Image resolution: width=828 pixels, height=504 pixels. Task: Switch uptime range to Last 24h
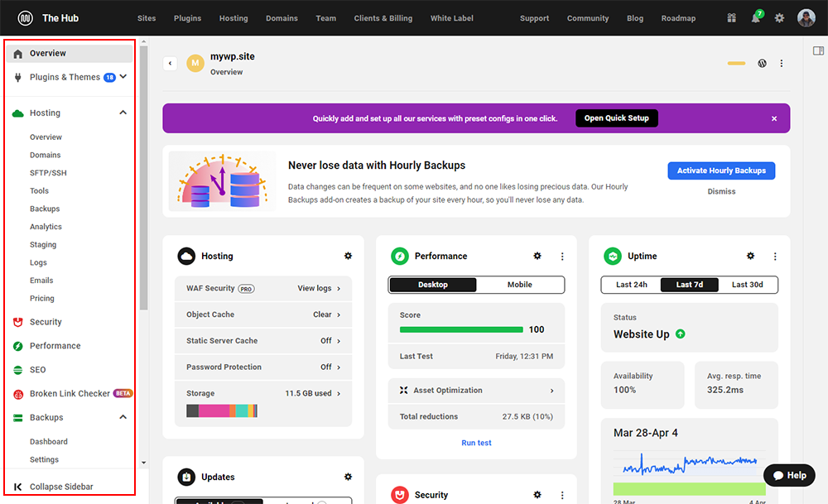coord(632,285)
